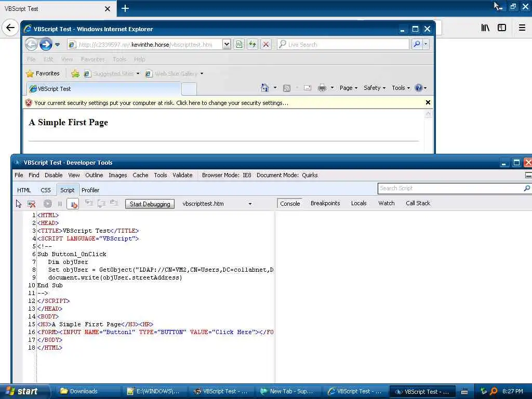Switch to the HTML tab

24,190
